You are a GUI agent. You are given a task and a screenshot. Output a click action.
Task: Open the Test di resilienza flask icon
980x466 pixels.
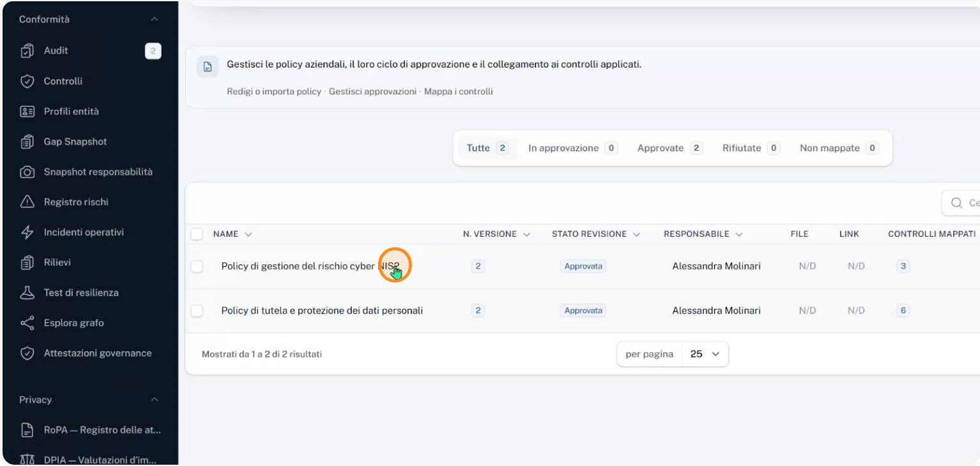[27, 292]
